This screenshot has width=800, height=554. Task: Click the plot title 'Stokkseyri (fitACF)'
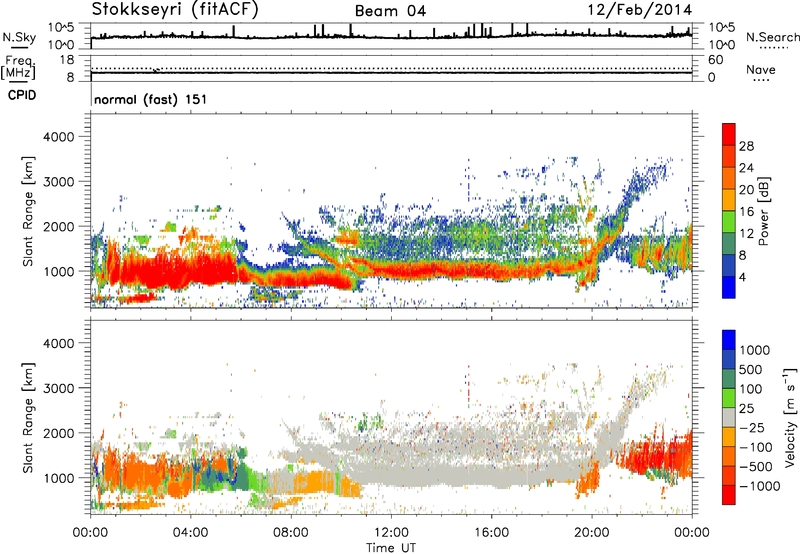point(175,10)
